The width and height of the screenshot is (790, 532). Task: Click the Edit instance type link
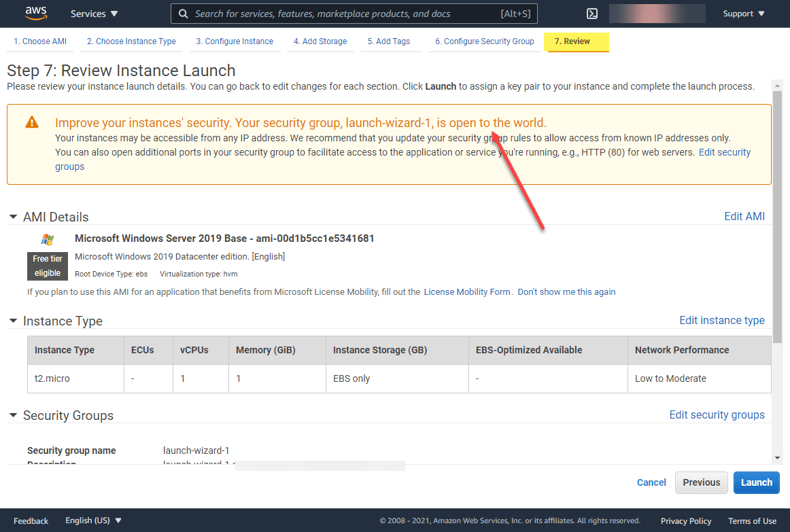(x=721, y=321)
